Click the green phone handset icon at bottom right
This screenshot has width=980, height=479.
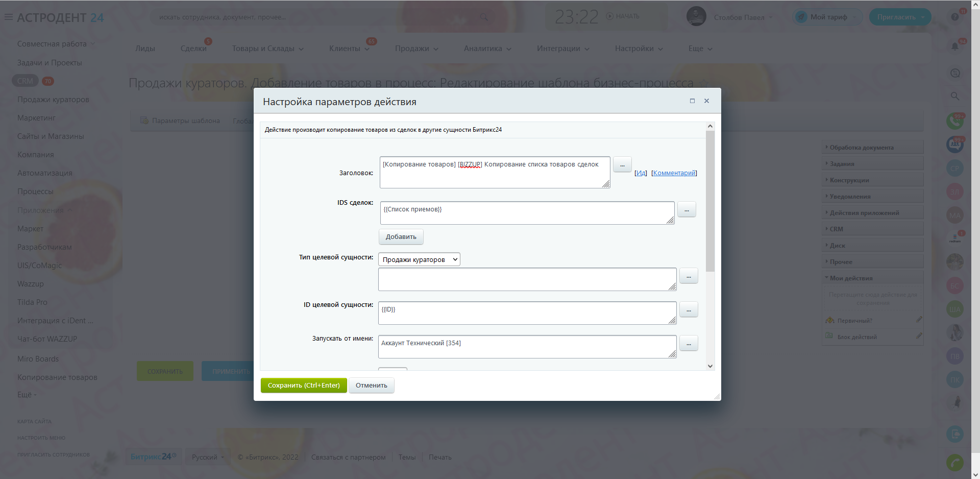click(x=955, y=463)
